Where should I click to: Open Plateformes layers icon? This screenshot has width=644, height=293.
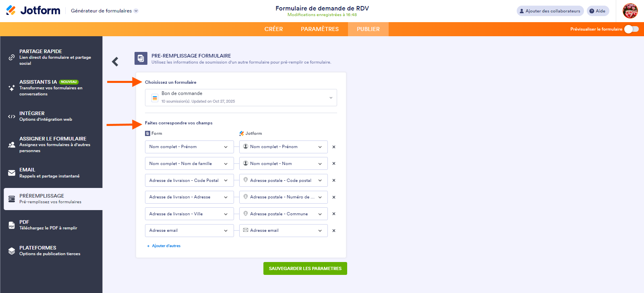(x=12, y=251)
